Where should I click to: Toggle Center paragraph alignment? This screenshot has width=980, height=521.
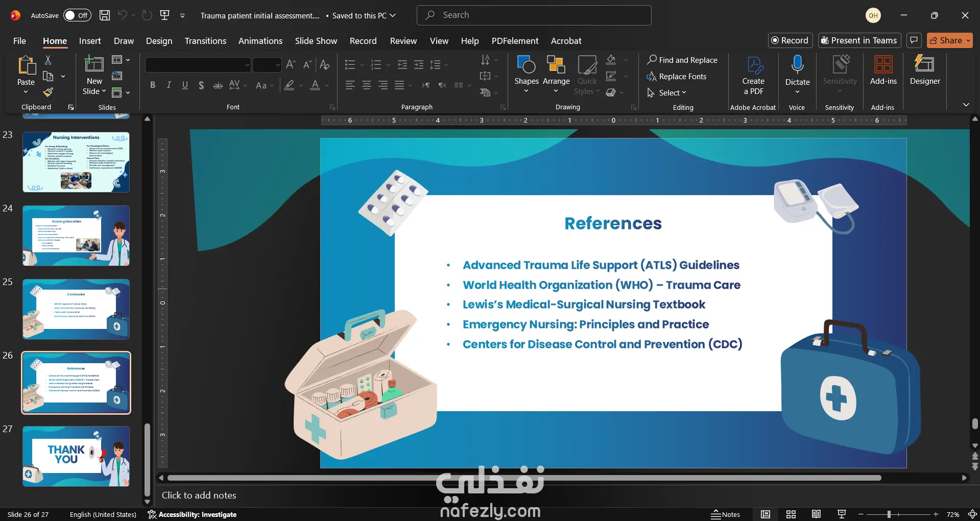[366, 85]
